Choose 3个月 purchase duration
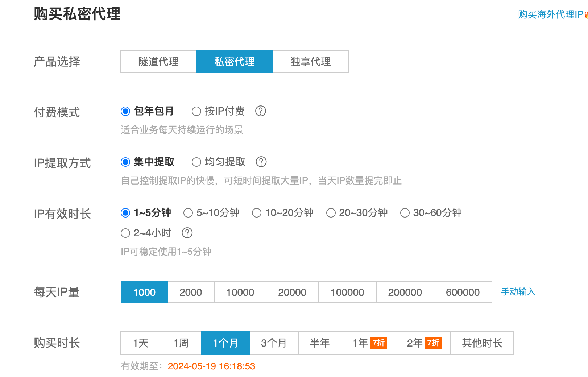The height and width of the screenshot is (377, 588). point(274,343)
